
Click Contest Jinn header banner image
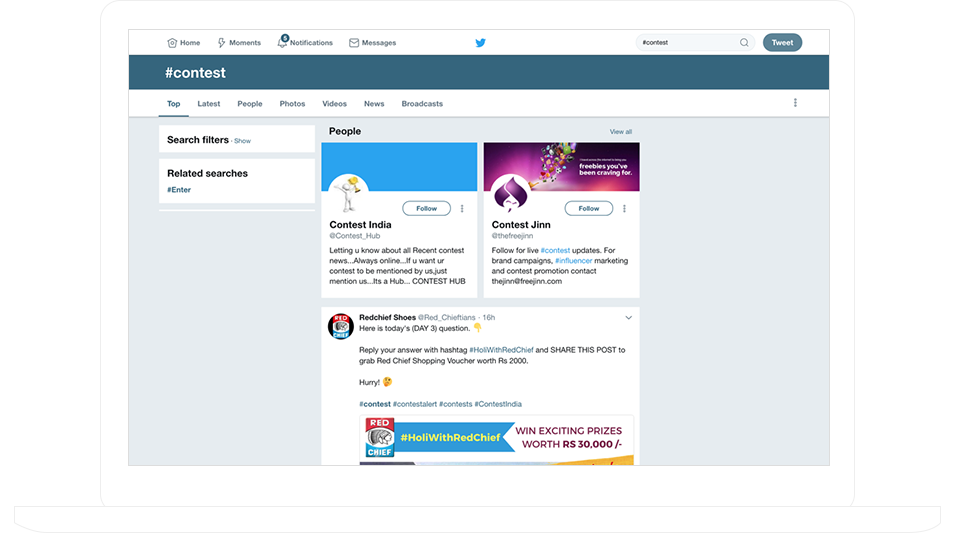tap(562, 167)
